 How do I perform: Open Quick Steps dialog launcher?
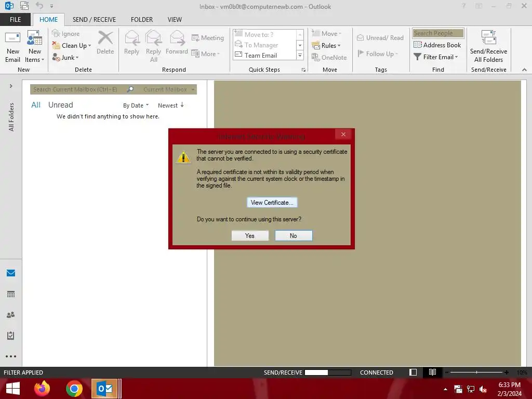(x=303, y=70)
